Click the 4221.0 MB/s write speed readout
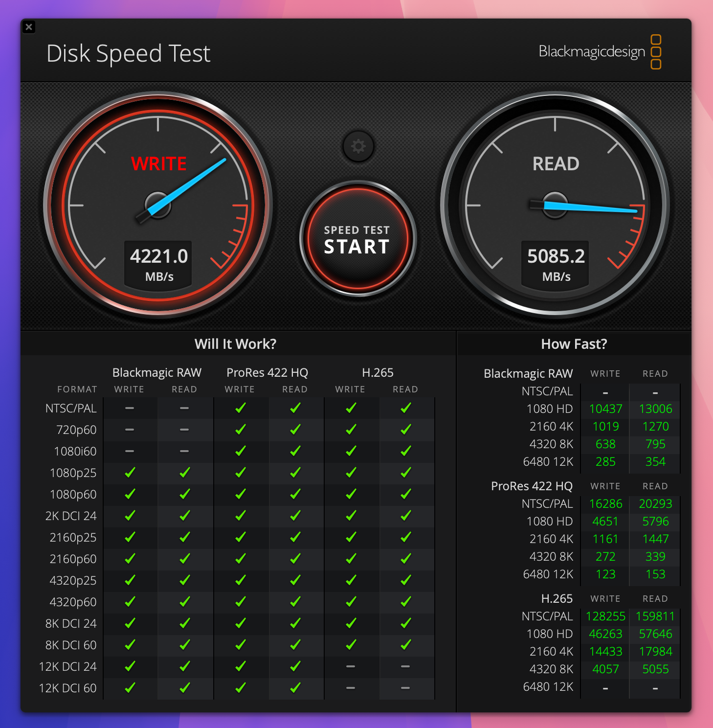713x728 pixels. pyautogui.click(x=158, y=264)
